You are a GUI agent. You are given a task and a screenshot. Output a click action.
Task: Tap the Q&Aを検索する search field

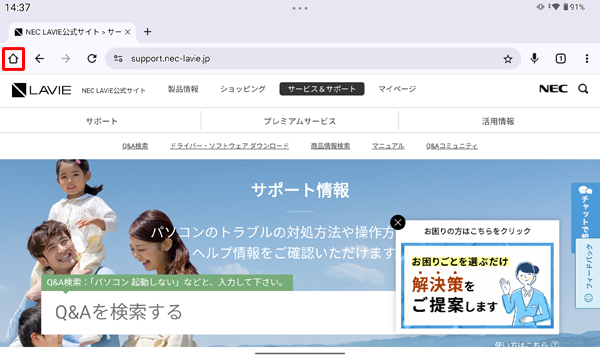coord(218,312)
